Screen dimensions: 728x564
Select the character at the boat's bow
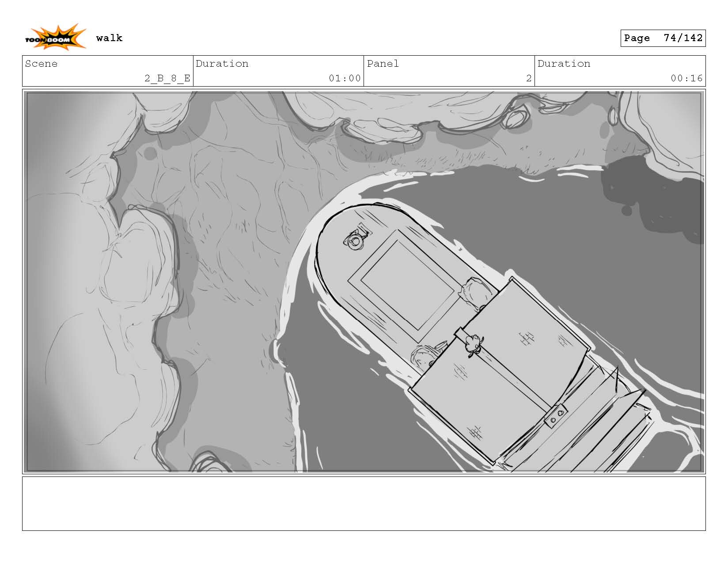355,240
